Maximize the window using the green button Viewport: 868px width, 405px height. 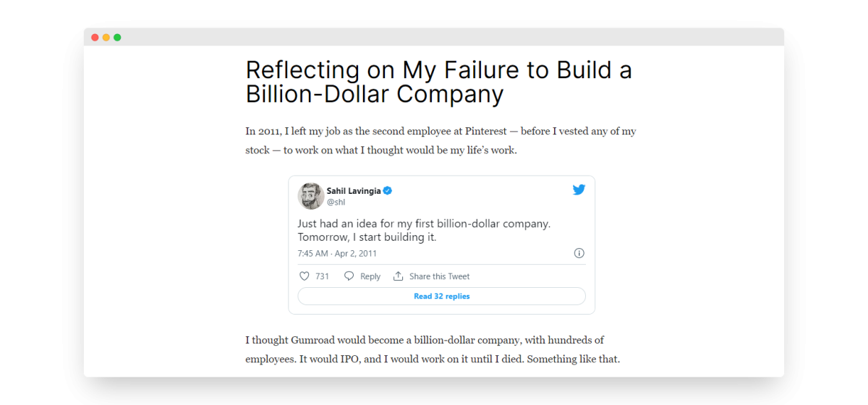click(117, 38)
